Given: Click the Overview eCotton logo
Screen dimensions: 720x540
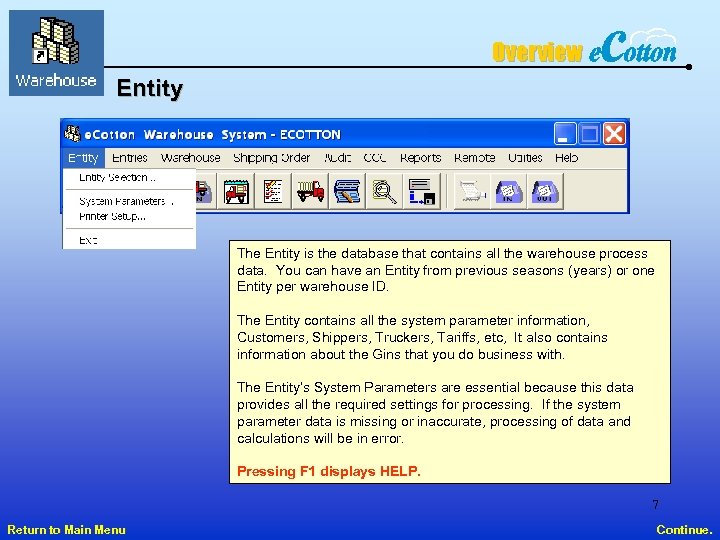Looking at the screenshot, I should pyautogui.click(x=584, y=47).
